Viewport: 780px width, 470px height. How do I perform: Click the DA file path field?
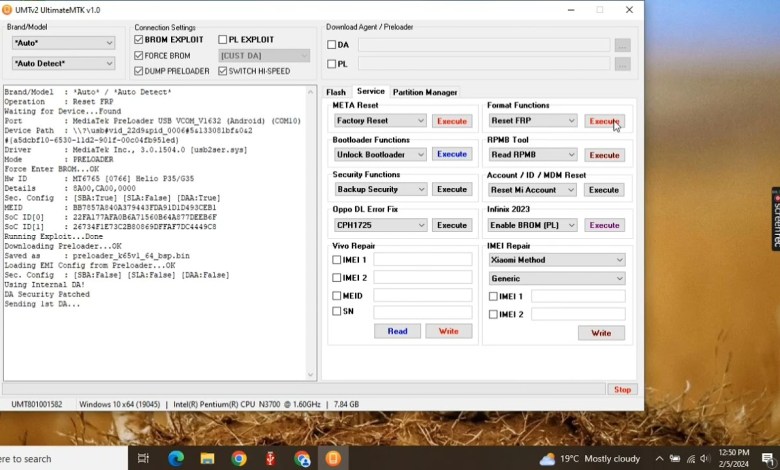tap(484, 45)
